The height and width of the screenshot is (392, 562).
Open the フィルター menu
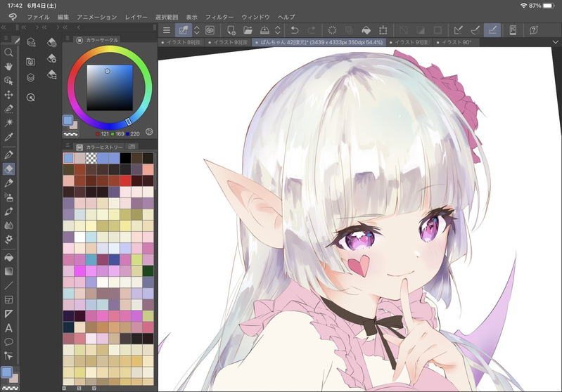[x=219, y=17]
